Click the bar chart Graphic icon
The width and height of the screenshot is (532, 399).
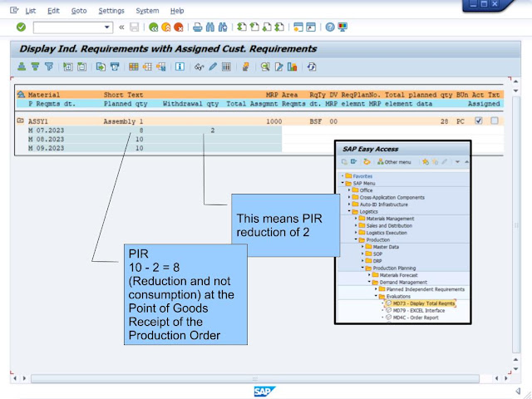[292, 66]
